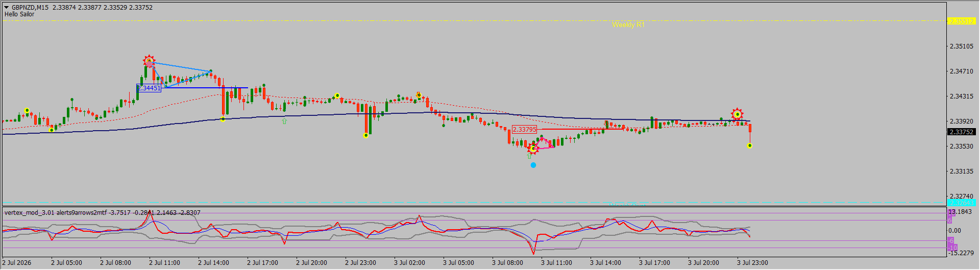This screenshot has width=980, height=270.
Task: Click the 3 Jul 23:00 time label
Action: [x=752, y=263]
